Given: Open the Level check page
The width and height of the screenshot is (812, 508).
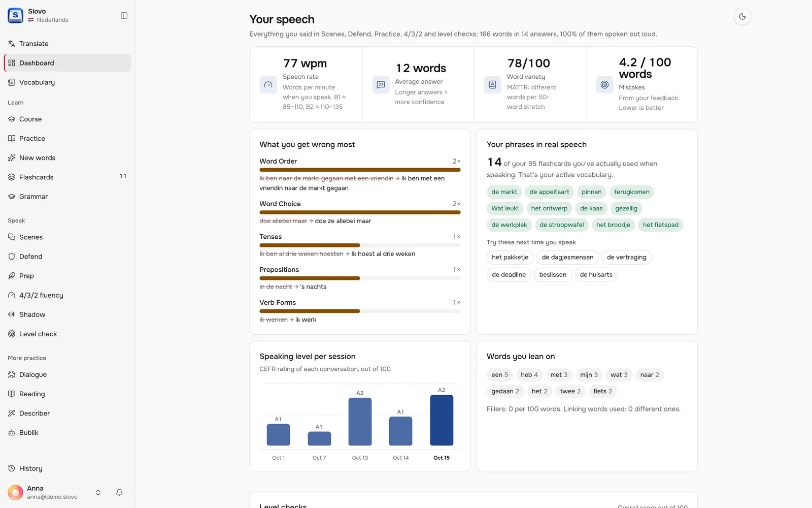Looking at the screenshot, I should 67,334.
